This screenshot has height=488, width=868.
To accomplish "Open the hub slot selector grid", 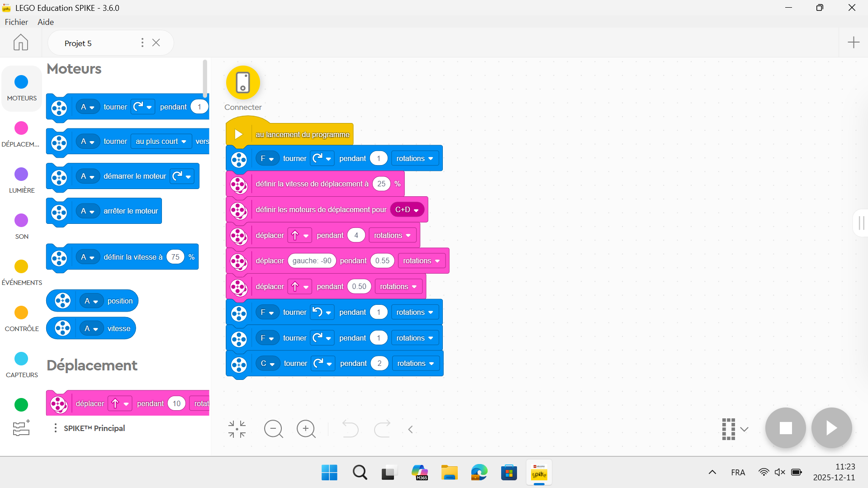I will pos(734,429).
